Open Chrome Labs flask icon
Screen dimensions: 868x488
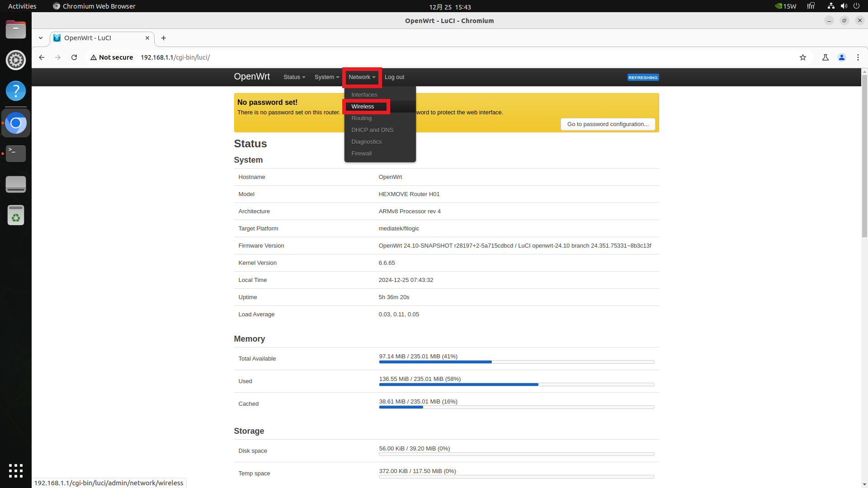[x=826, y=57]
